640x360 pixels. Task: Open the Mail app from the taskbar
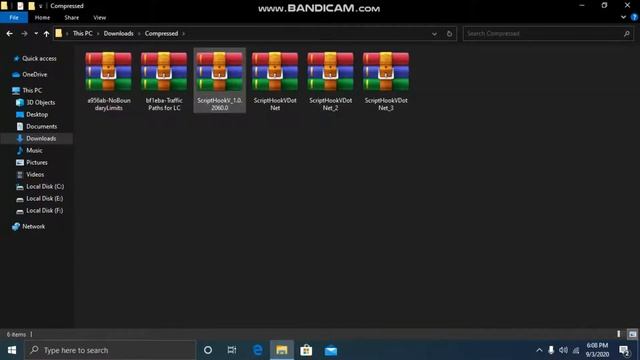coord(331,350)
